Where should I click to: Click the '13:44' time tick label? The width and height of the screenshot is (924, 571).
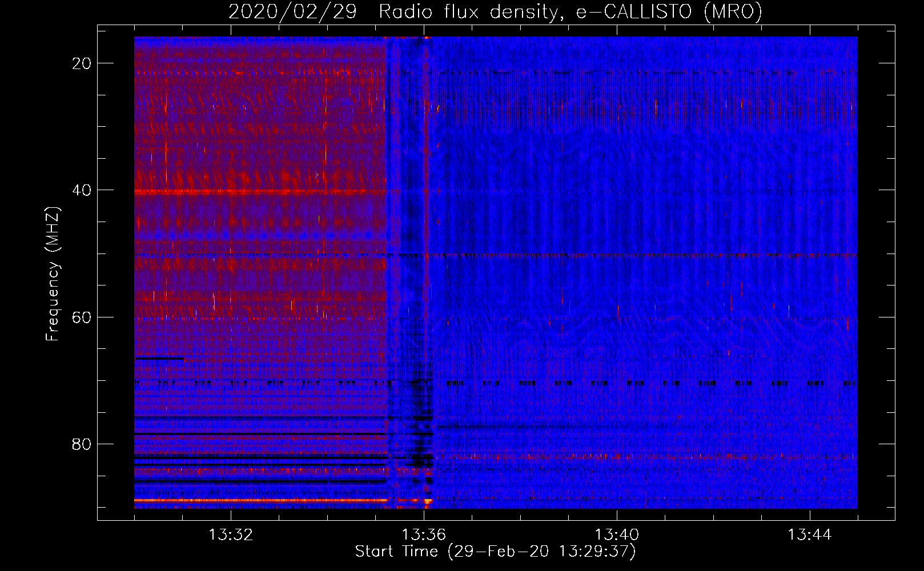(810, 535)
